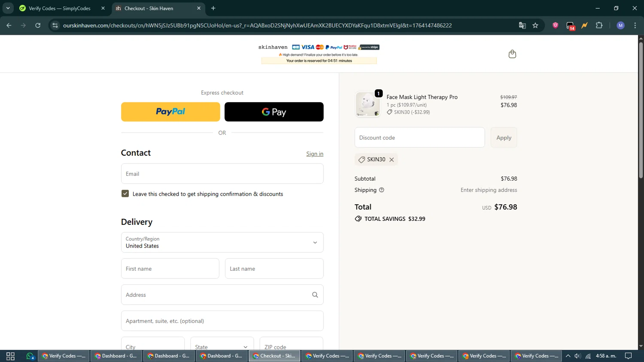
Task: Open the State dropdown
Action: [222, 344]
